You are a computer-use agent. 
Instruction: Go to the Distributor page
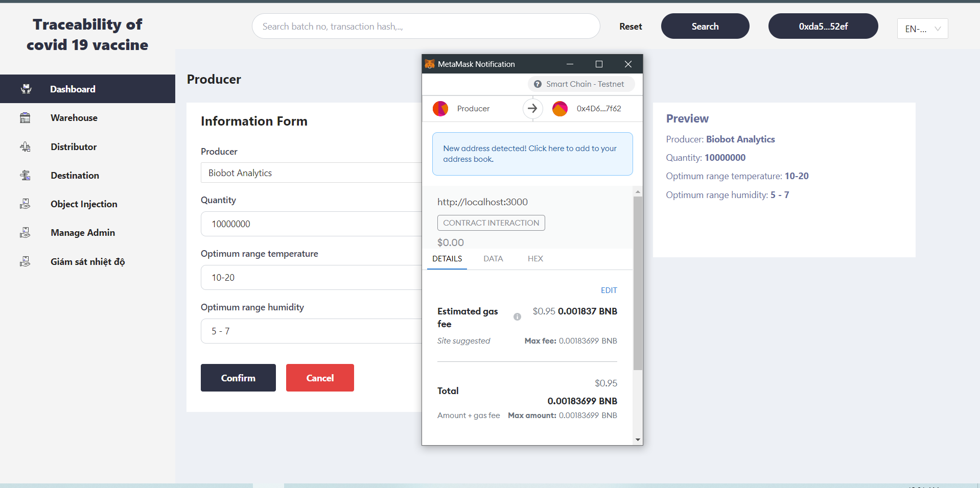click(x=87, y=147)
